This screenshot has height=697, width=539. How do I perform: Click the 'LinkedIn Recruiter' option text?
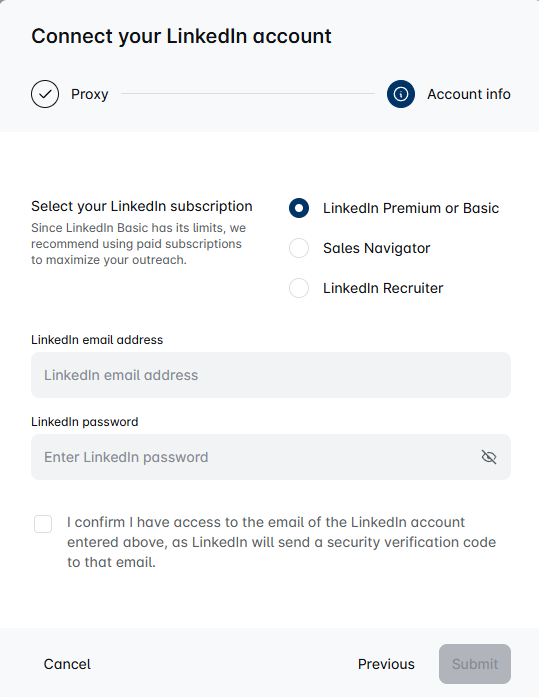click(x=383, y=288)
